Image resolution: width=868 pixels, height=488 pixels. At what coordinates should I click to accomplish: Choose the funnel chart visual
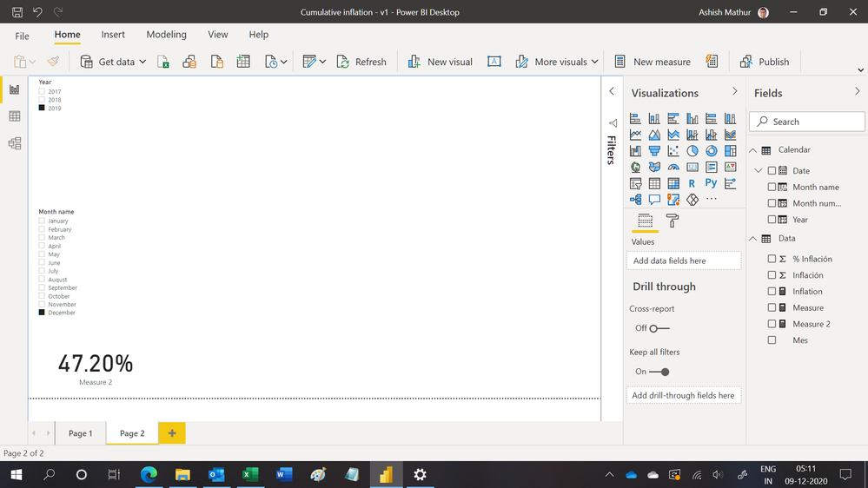pyautogui.click(x=654, y=150)
